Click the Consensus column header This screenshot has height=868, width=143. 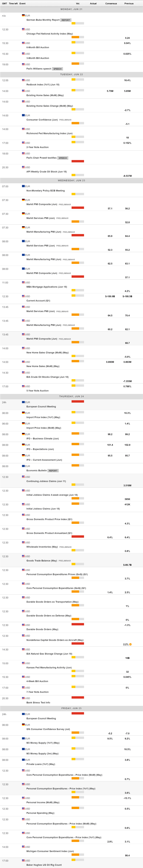[111, 3]
